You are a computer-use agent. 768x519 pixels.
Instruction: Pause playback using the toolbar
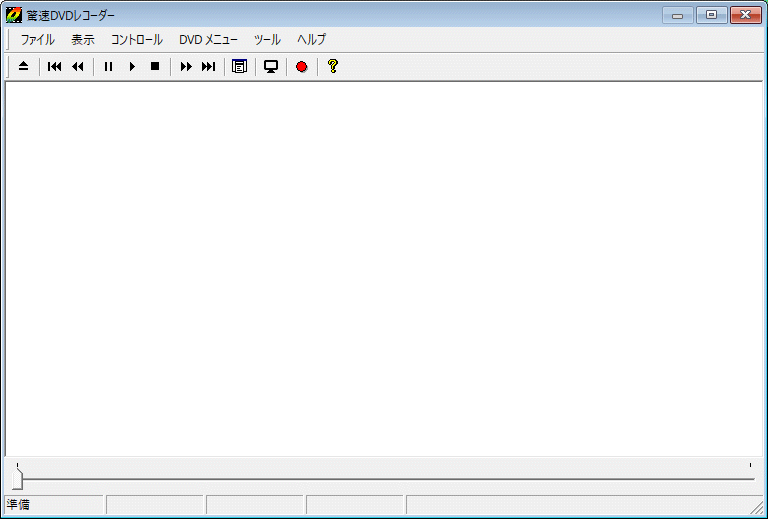point(109,67)
